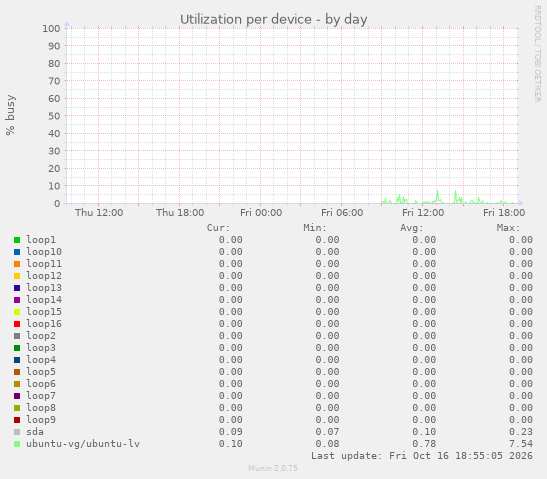The width and height of the screenshot is (547, 479).
Task: Click the sda Cur value 0.09
Action: click(x=231, y=432)
